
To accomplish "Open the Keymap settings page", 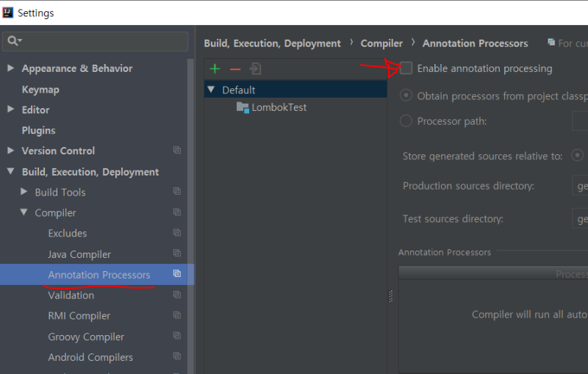I will 40,90.
